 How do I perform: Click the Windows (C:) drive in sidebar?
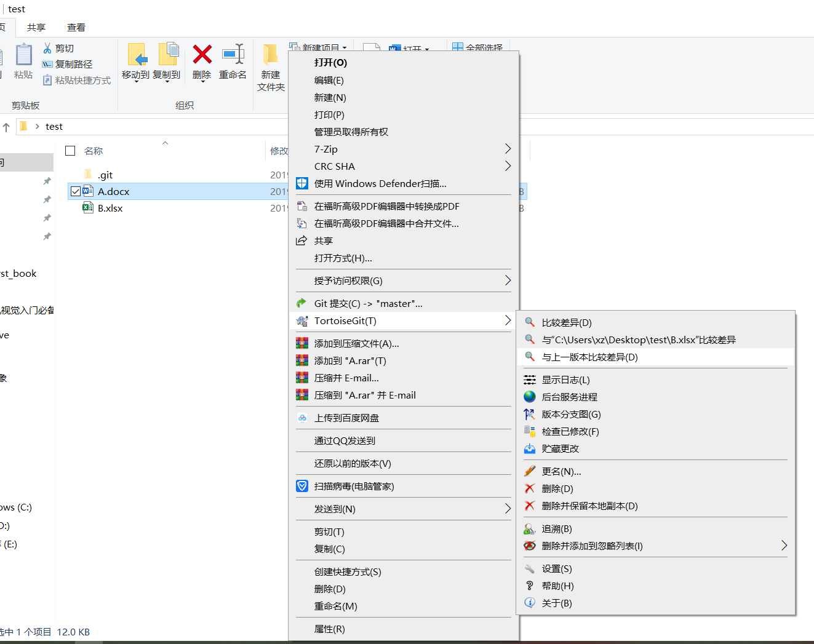click(x=16, y=507)
